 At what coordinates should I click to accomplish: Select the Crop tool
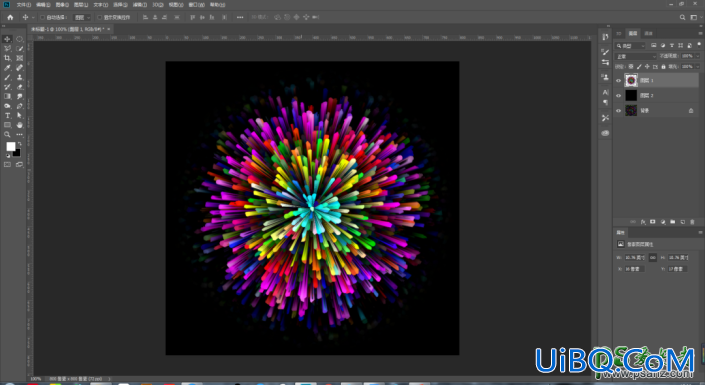coord(7,58)
